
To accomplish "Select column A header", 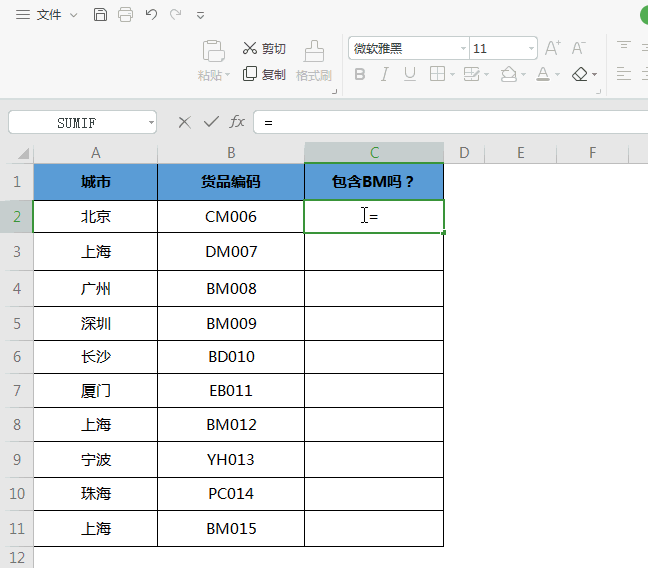I will click(x=95, y=153).
